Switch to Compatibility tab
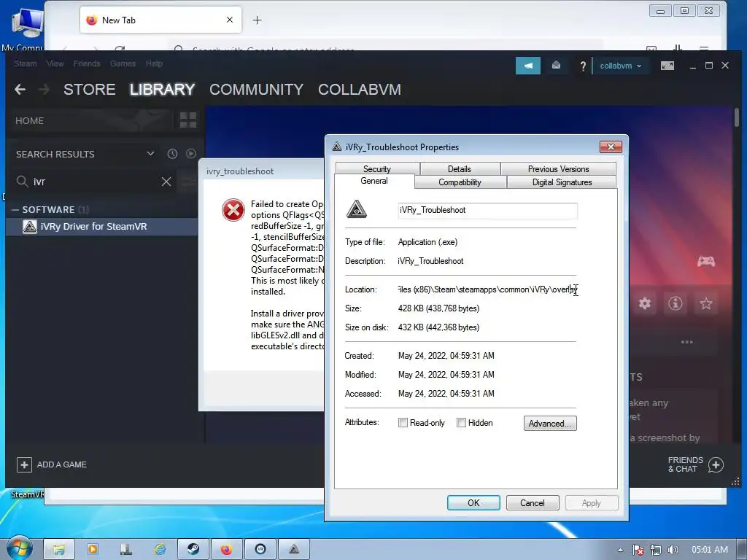The image size is (747, 560). [x=460, y=182]
